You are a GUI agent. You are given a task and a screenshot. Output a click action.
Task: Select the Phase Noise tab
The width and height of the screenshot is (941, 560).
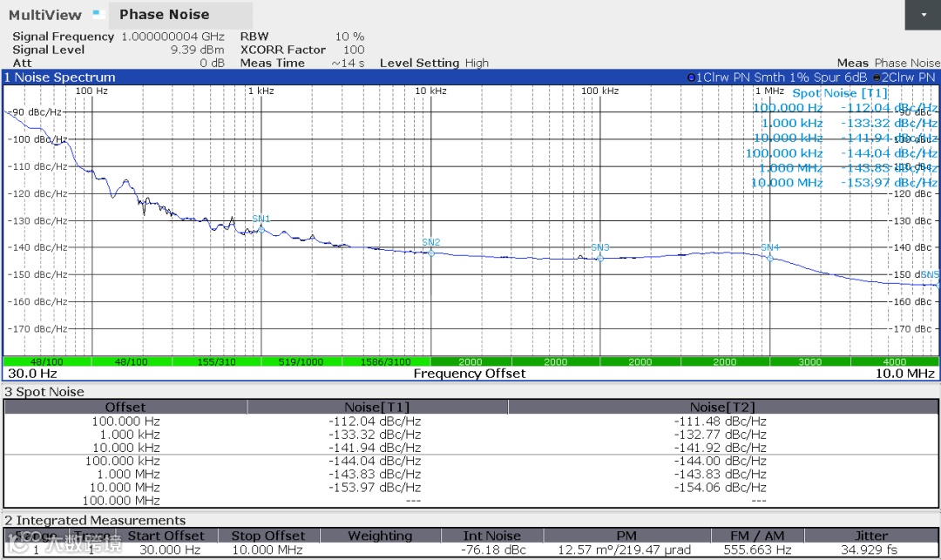click(x=180, y=15)
